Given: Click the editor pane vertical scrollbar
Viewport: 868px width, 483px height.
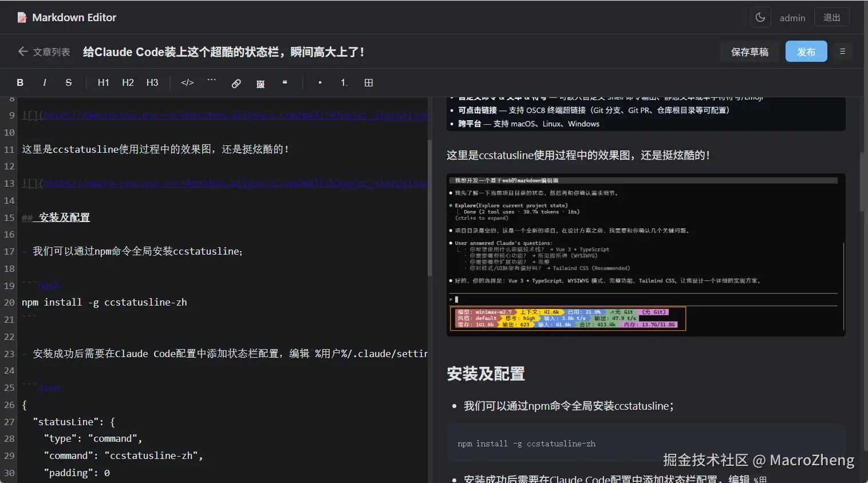Looking at the screenshot, I should pyautogui.click(x=429, y=207).
